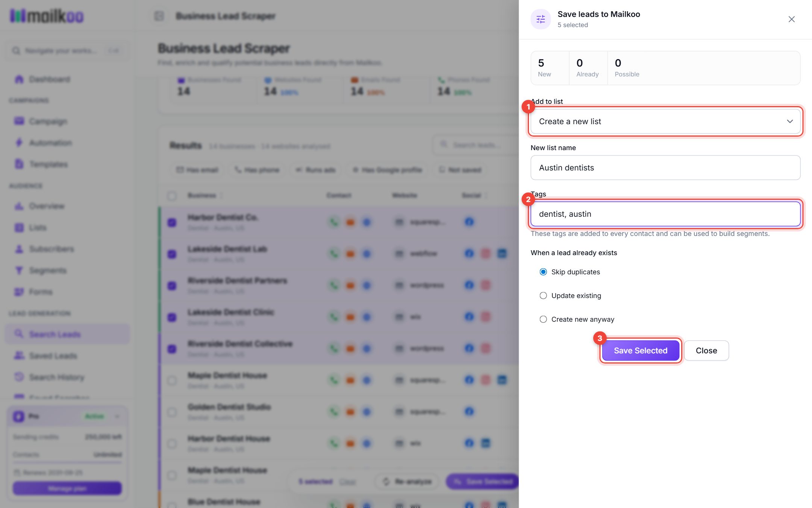The image size is (812, 508).
Task: Click the Search Leads magnifier icon in sidebar
Action: [x=19, y=334]
